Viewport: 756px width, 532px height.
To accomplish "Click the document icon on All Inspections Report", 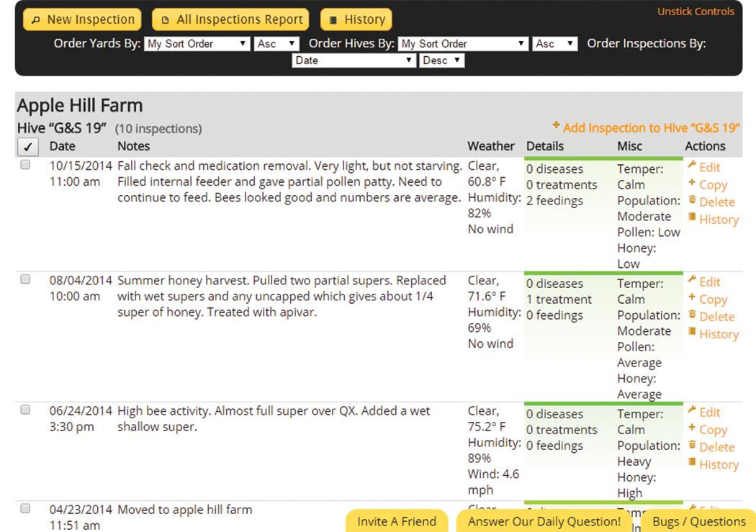I will (x=166, y=20).
